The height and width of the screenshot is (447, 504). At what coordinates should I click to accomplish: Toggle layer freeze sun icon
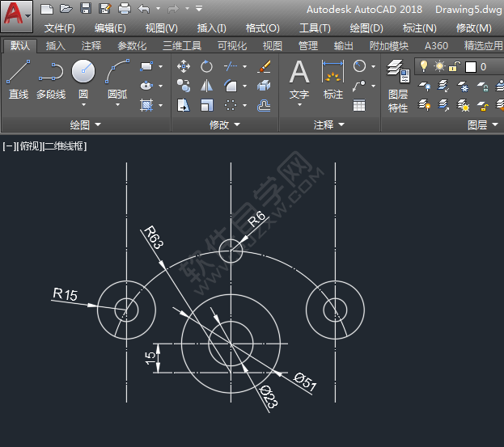click(439, 66)
